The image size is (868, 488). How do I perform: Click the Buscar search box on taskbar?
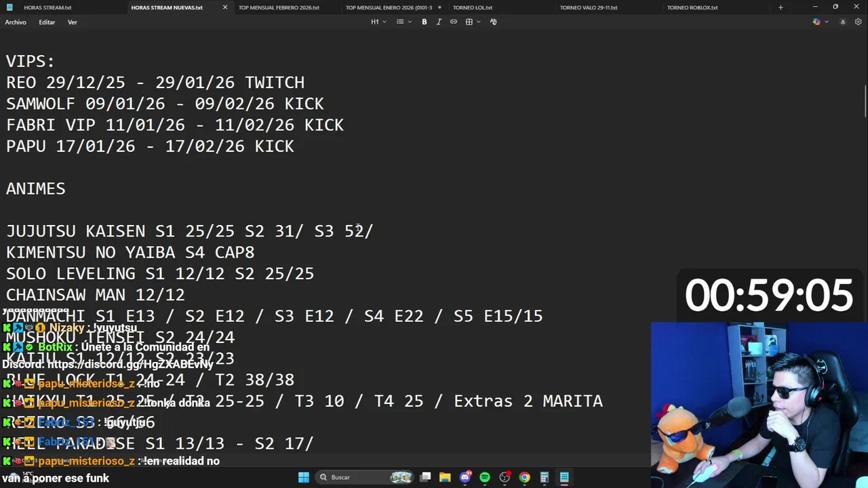[x=365, y=477]
